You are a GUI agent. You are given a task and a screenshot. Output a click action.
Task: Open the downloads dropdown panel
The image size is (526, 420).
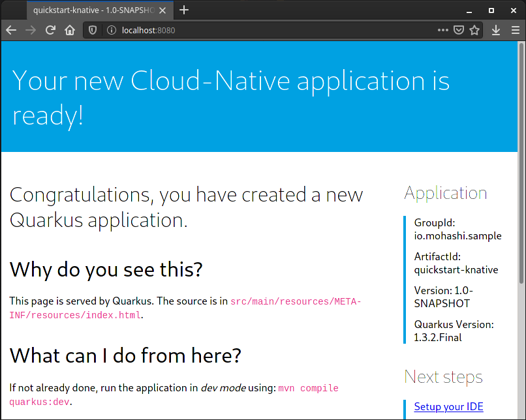pos(496,30)
